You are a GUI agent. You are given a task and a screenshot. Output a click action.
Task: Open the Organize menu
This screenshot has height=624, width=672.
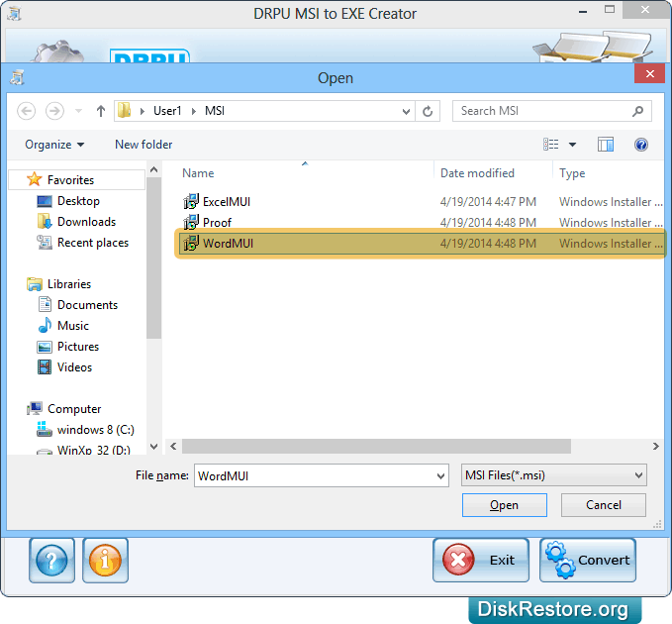[54, 145]
